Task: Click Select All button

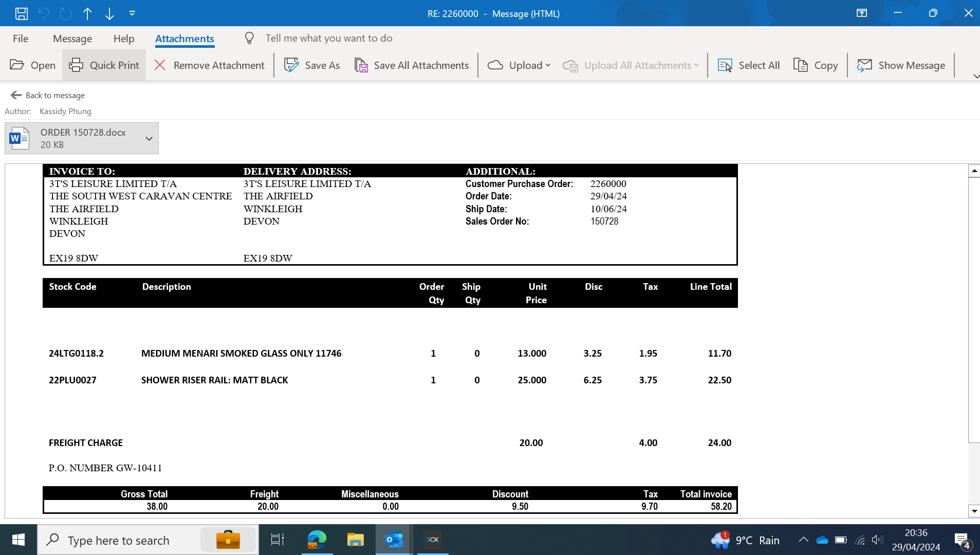Action: coord(749,65)
